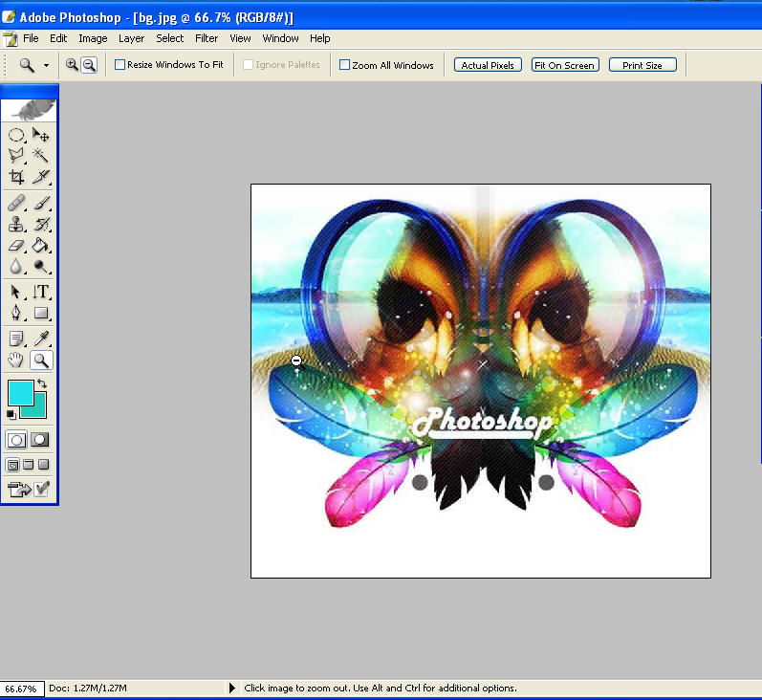Check the Zoom All Windows option
Screen dimensions: 762x700
[345, 65]
